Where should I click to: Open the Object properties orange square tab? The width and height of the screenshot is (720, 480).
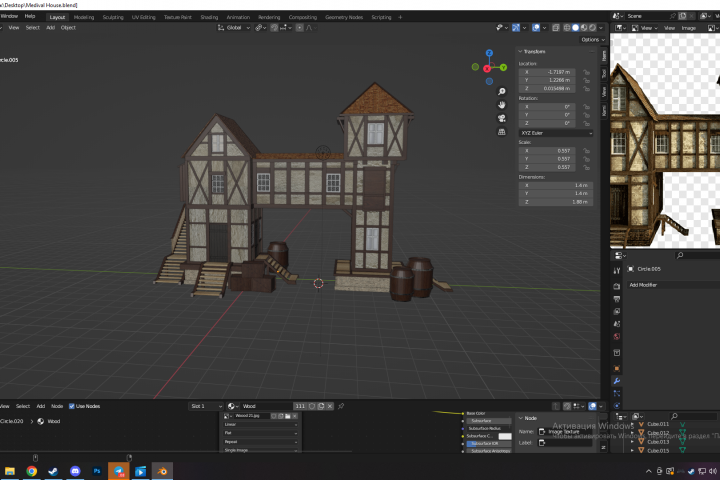[x=617, y=368]
